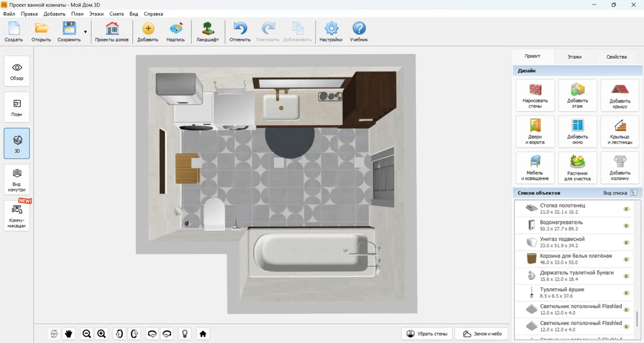The image size is (644, 343).
Task: Open a project with Открыть icon
Action: [x=41, y=32]
